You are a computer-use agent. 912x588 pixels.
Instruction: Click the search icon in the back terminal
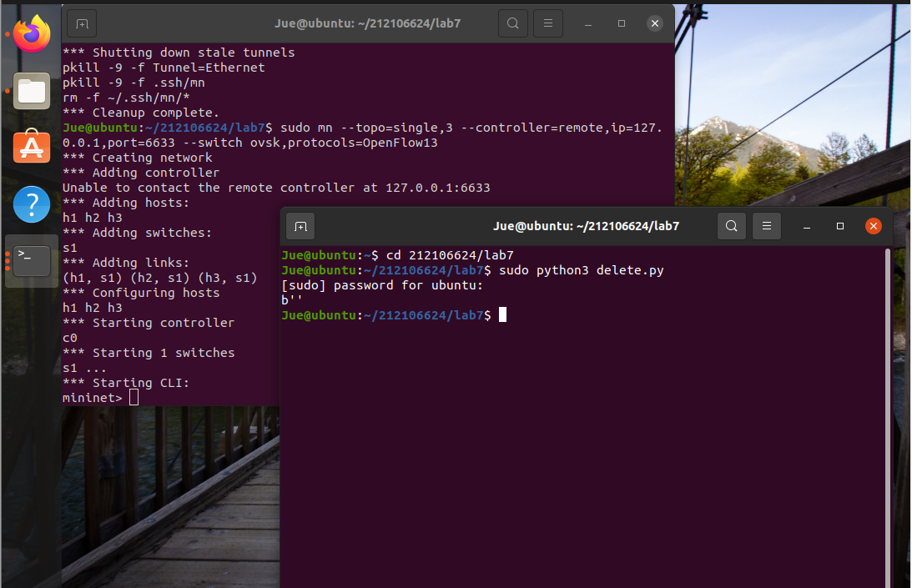[x=513, y=23]
